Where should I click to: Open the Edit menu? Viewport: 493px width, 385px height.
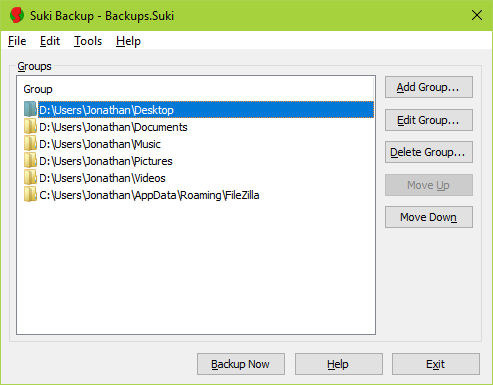click(x=50, y=41)
